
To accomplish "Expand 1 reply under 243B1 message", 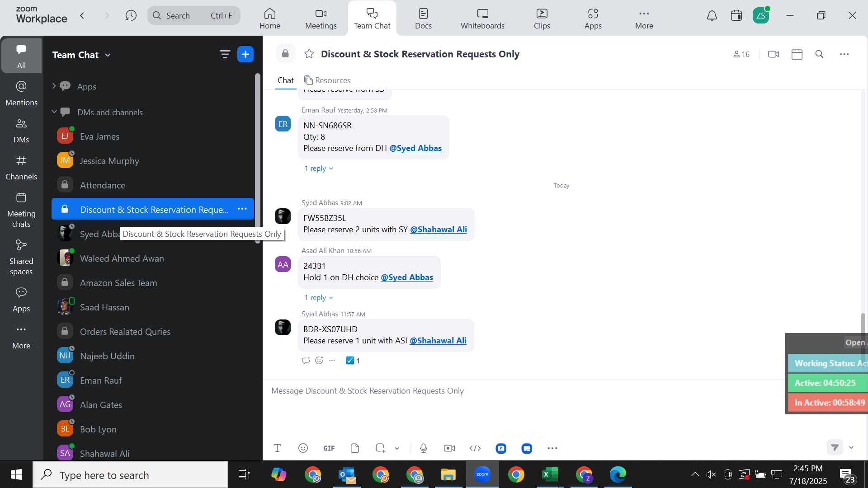I will click(x=319, y=298).
